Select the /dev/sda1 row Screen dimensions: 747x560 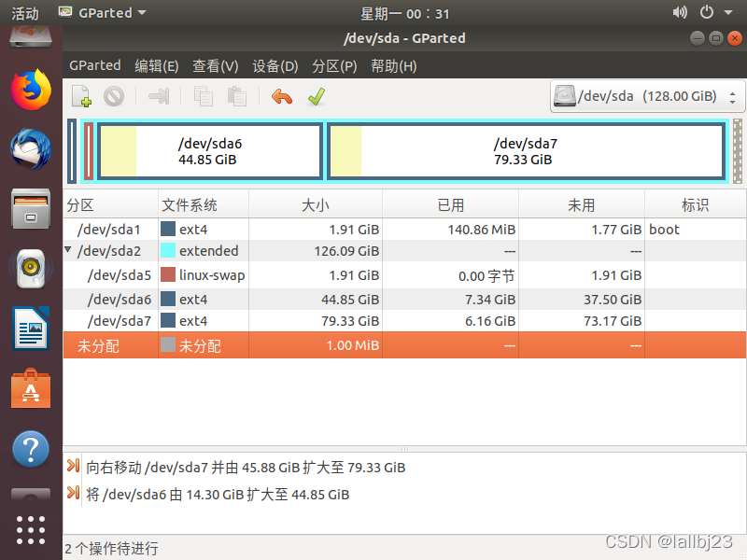pyautogui.click(x=404, y=230)
